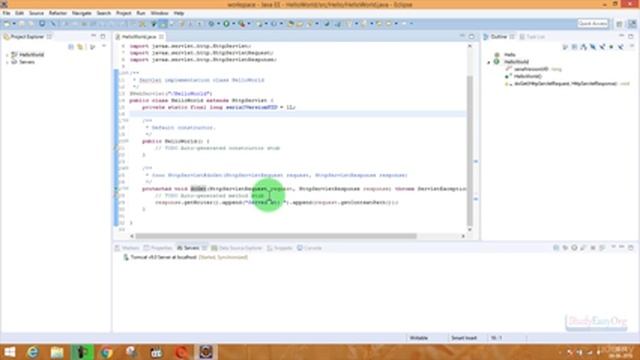640x360 pixels.
Task: Open the Outline view menu arrow
Action: (631, 47)
